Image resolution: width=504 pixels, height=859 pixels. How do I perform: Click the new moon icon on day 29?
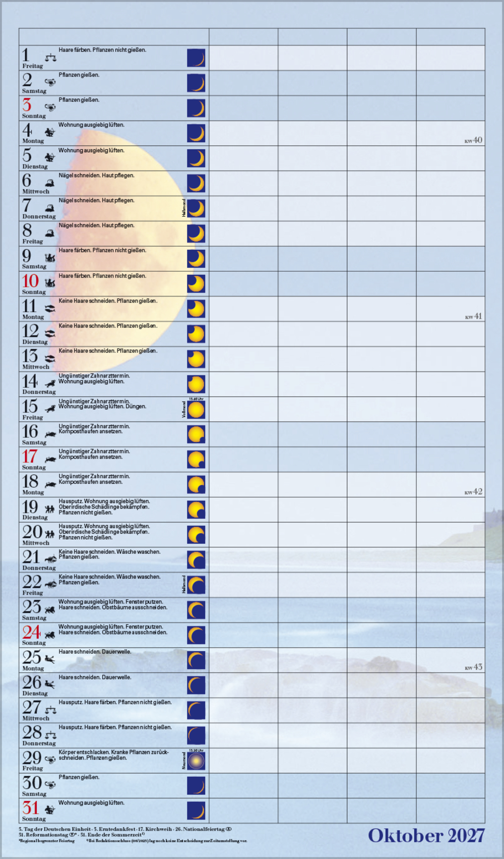196,761
